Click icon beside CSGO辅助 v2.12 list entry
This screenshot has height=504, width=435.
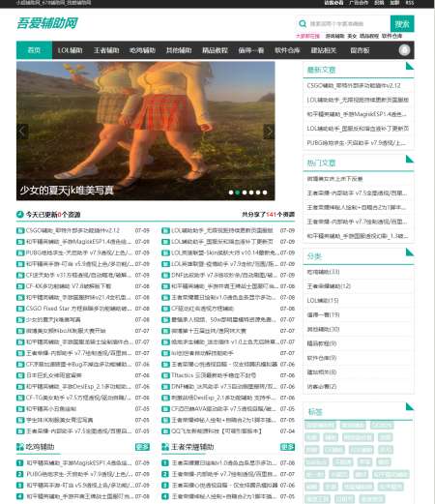20,230
